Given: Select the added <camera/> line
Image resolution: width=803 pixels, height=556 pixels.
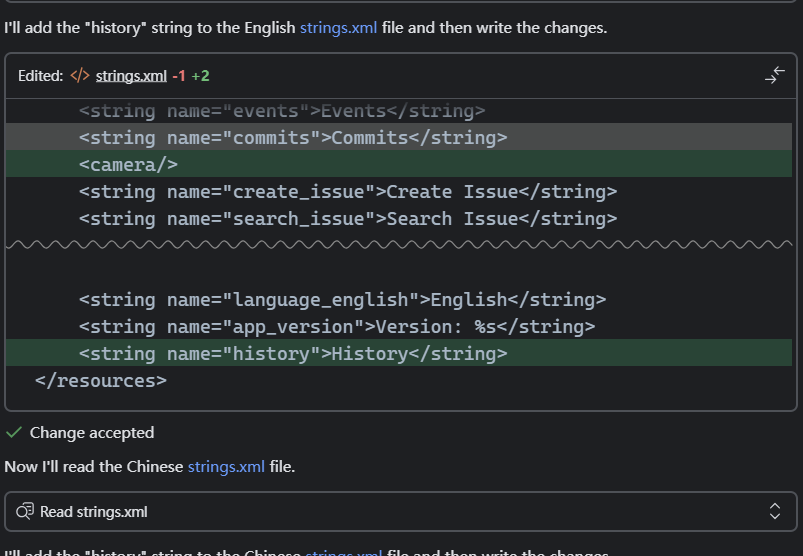Looking at the screenshot, I should click(x=399, y=164).
